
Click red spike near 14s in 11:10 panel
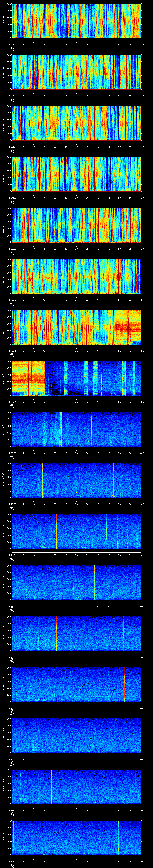[x=42, y=480]
